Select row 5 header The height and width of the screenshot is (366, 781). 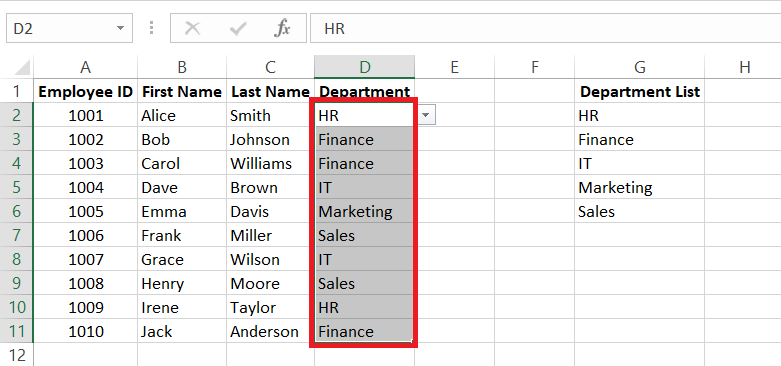[16, 187]
